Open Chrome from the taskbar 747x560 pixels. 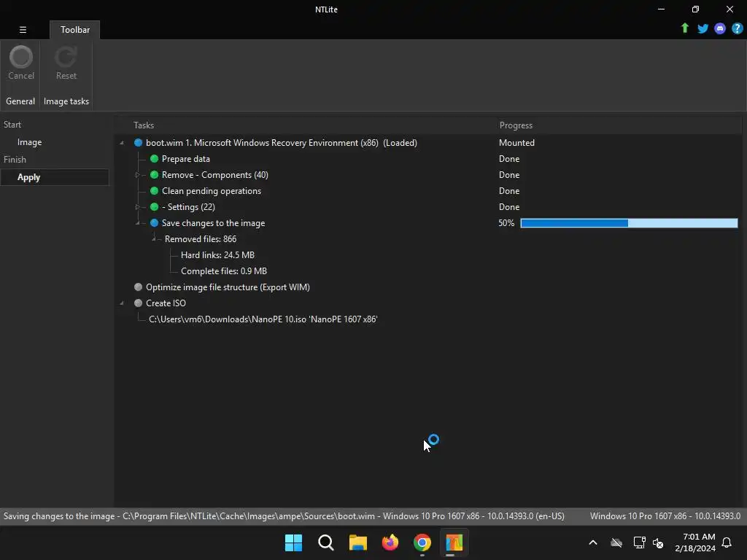coord(422,542)
